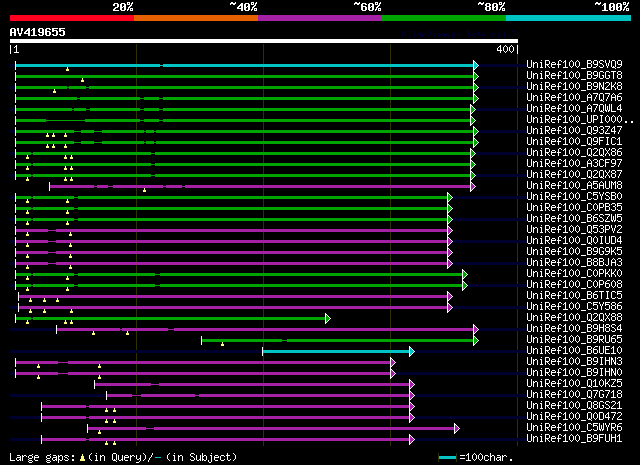Click the ~100% legend label
The height and width of the screenshot is (465, 640).
612,7
